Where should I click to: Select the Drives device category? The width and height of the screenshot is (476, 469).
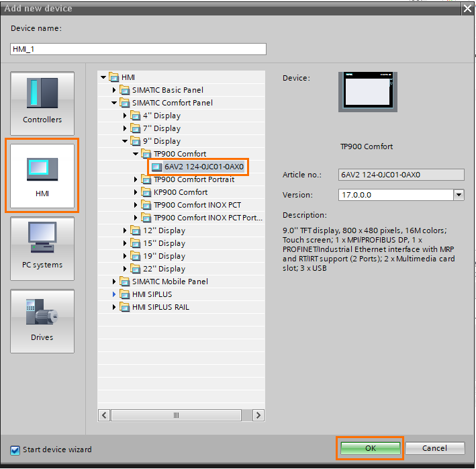tap(42, 321)
